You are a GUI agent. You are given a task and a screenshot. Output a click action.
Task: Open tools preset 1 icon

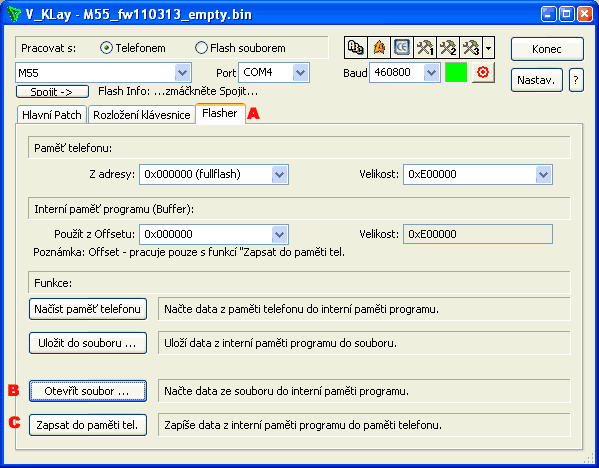tap(425, 48)
